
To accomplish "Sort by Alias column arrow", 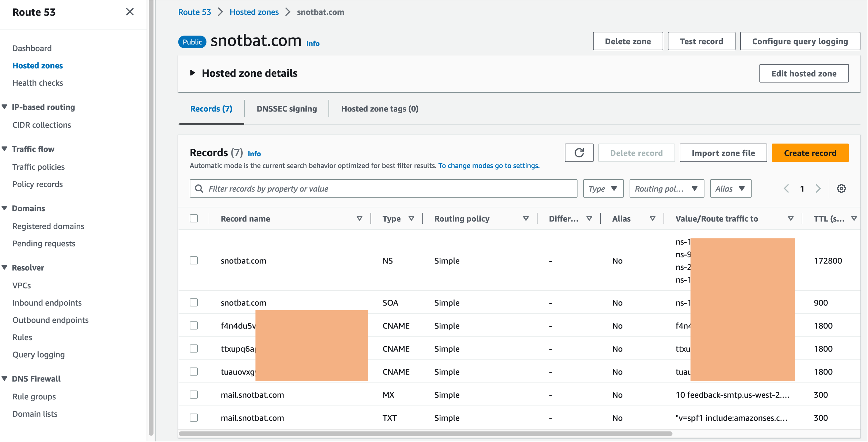I will 652,219.
